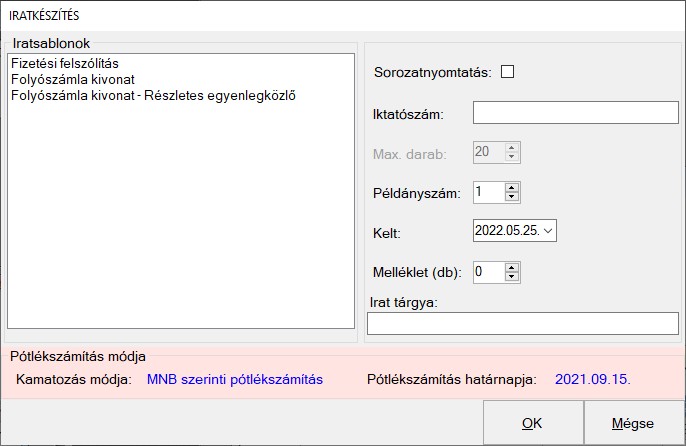The height and width of the screenshot is (446, 686).
Task: Select the Fizetési felszólítás template
Action: point(64,63)
